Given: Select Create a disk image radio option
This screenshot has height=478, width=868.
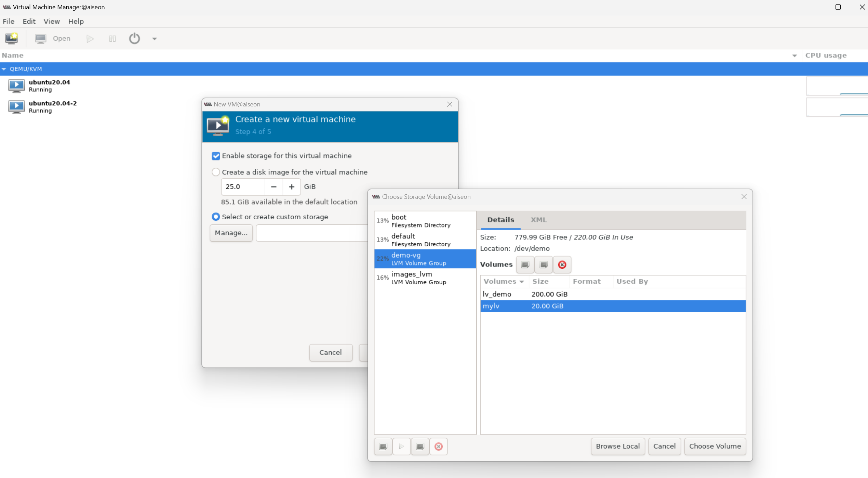Looking at the screenshot, I should pos(216,172).
